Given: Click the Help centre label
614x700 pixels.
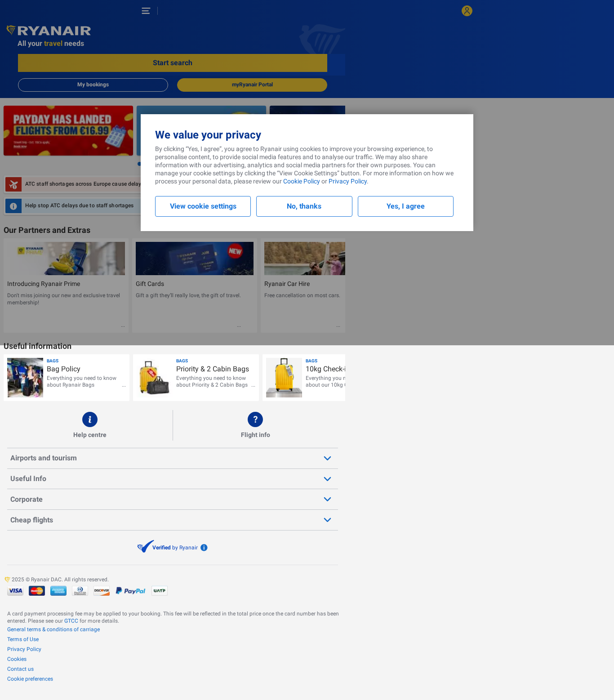Looking at the screenshot, I should click(90, 435).
